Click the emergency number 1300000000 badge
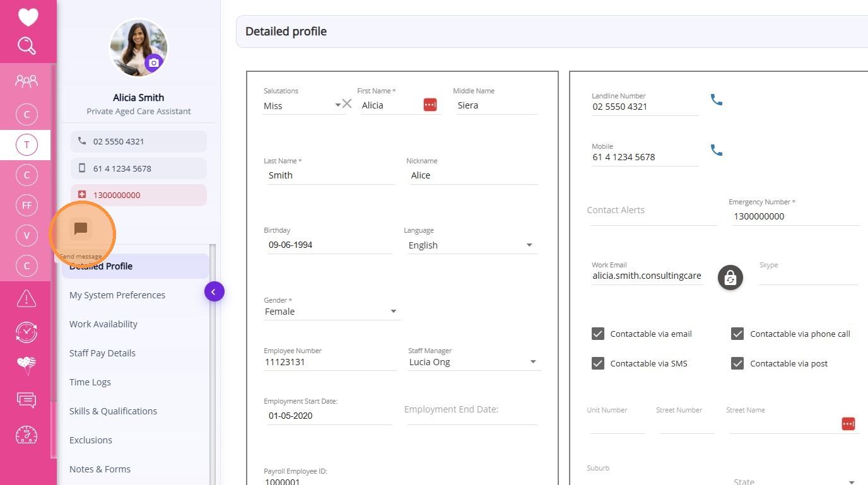 coord(139,195)
